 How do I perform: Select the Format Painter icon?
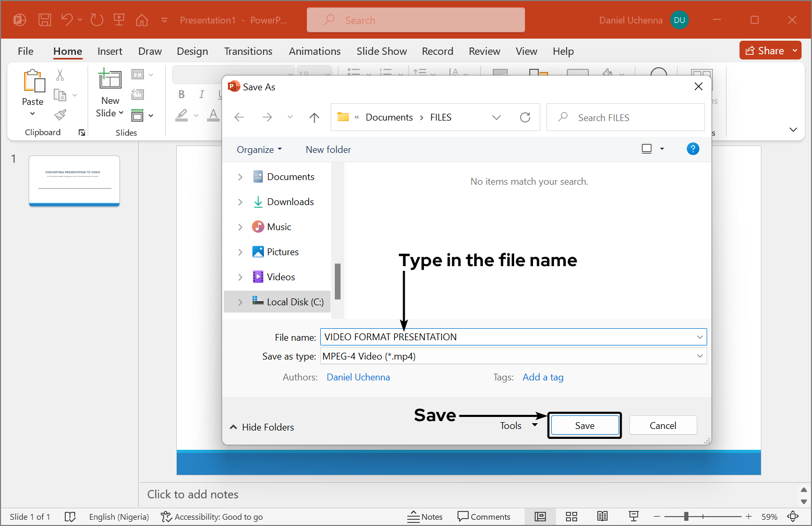pos(60,115)
